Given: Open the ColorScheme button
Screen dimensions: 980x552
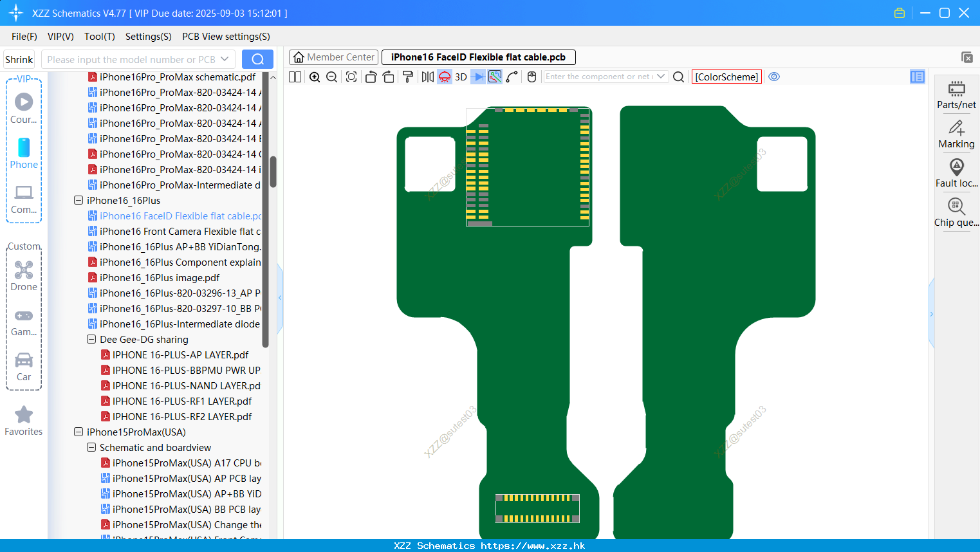Looking at the screenshot, I should pyautogui.click(x=726, y=77).
